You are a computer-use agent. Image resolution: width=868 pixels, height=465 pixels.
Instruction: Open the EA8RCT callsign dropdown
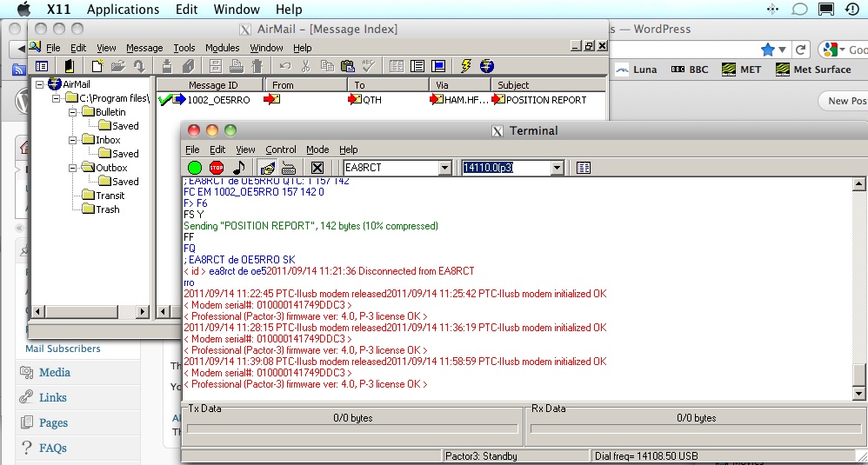point(444,168)
